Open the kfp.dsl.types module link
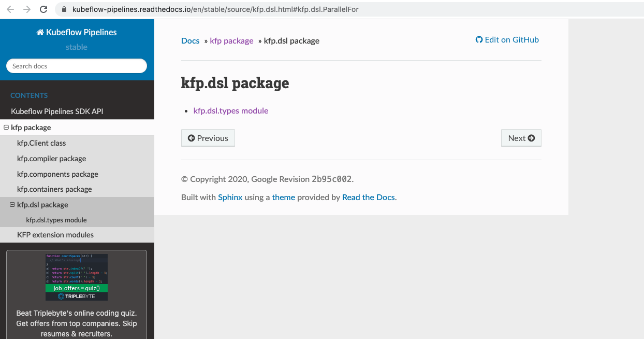Viewport: 644px width, 339px height. tap(230, 110)
